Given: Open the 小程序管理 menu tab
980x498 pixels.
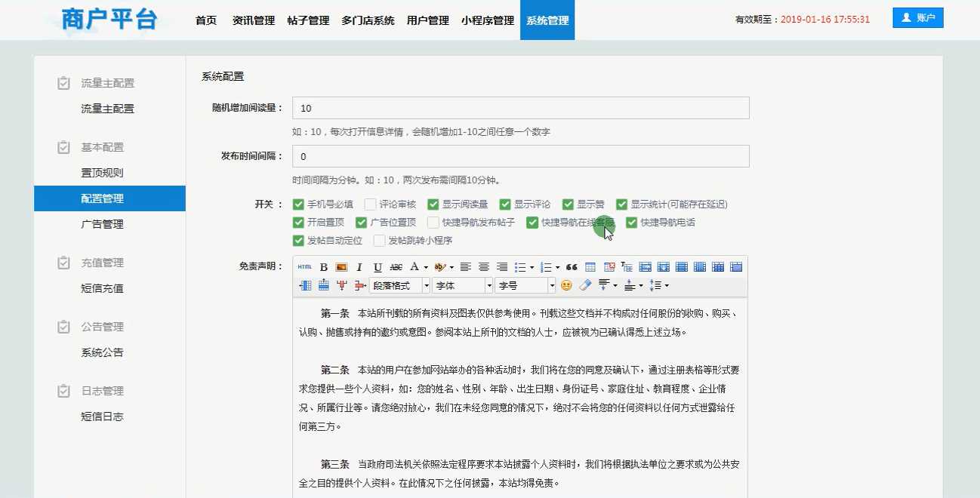Looking at the screenshot, I should coord(488,20).
